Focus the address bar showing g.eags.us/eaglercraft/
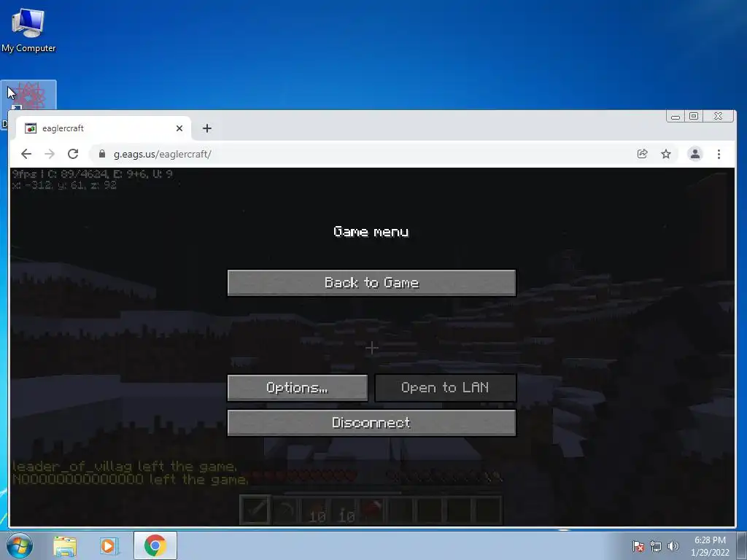747x560 pixels. (360, 154)
